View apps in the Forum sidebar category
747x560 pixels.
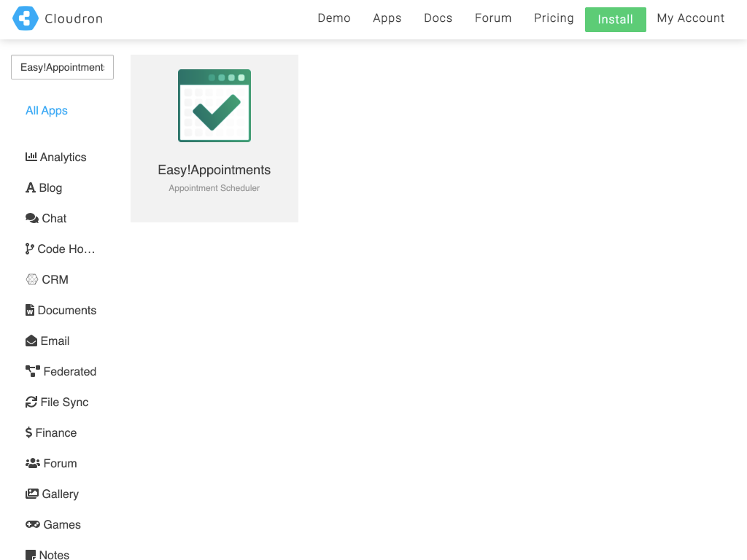pos(60,463)
